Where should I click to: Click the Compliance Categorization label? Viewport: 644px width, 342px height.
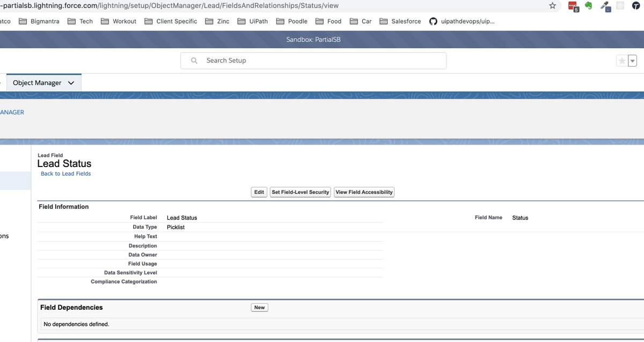pyautogui.click(x=124, y=282)
